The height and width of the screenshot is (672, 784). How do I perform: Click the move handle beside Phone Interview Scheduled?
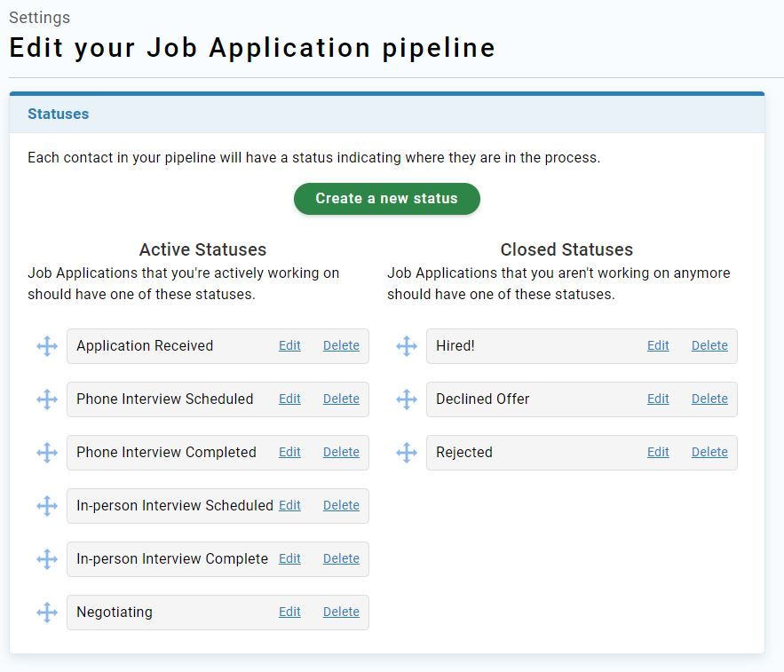pos(47,399)
